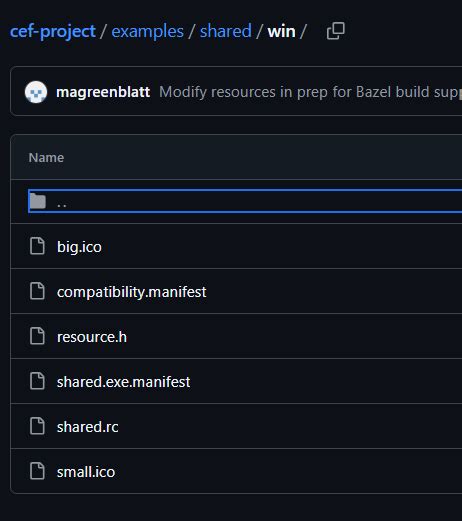Screen dimensions: 462x521
Task: Click the file icon beside small.ico
Action: (x=37, y=471)
